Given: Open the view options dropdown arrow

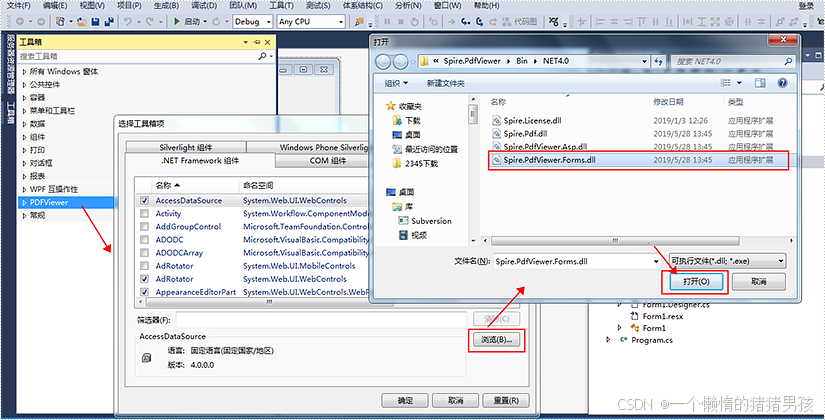Looking at the screenshot, I should coord(739,83).
